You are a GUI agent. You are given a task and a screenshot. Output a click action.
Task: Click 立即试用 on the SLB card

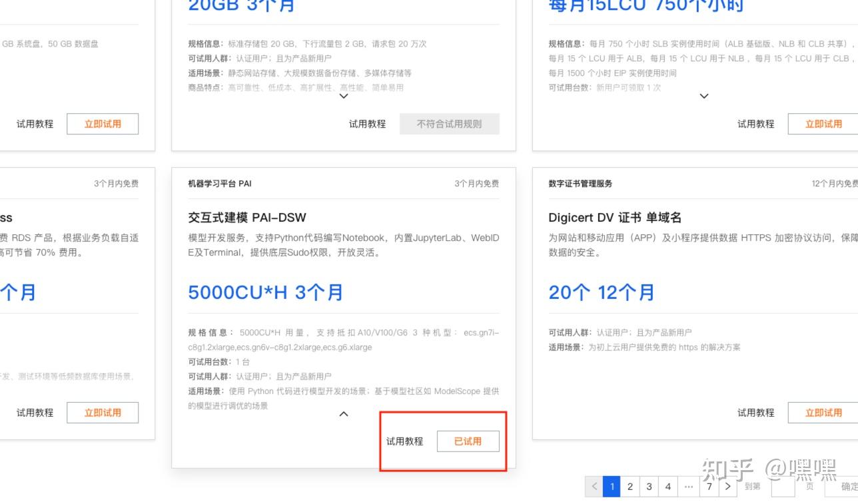[x=824, y=123]
